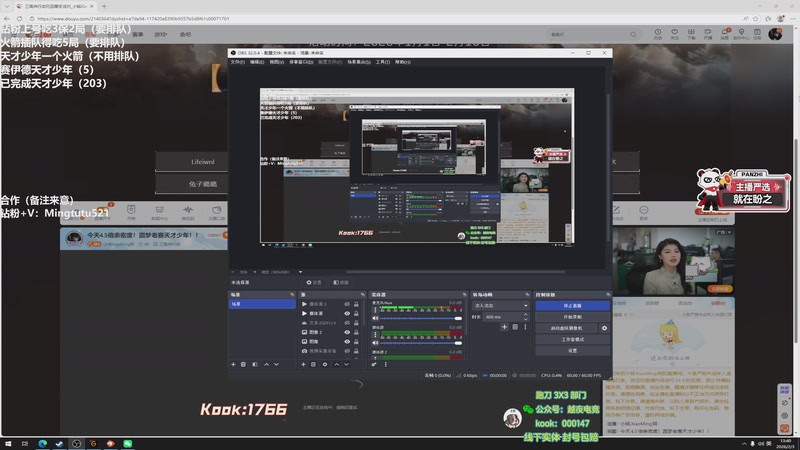The image size is (800, 450).
Task: Click 开始录制 start recording button
Action: (x=572, y=317)
